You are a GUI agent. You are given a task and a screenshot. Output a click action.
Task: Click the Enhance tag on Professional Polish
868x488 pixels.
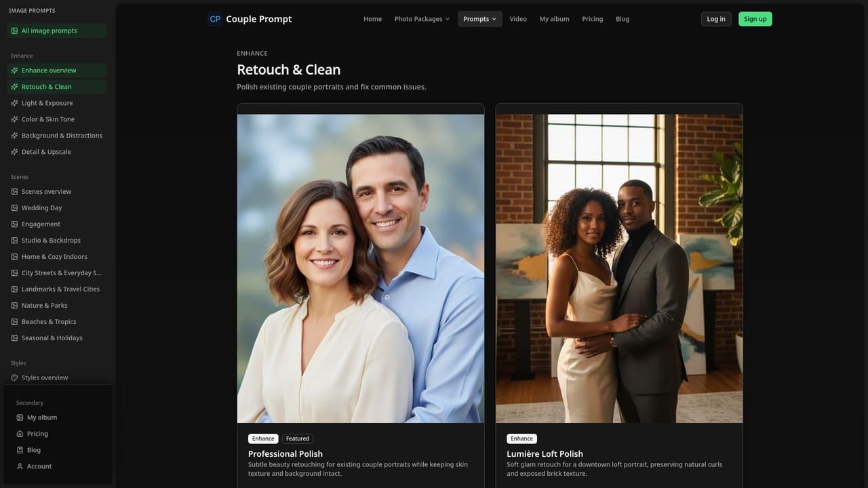(263, 439)
